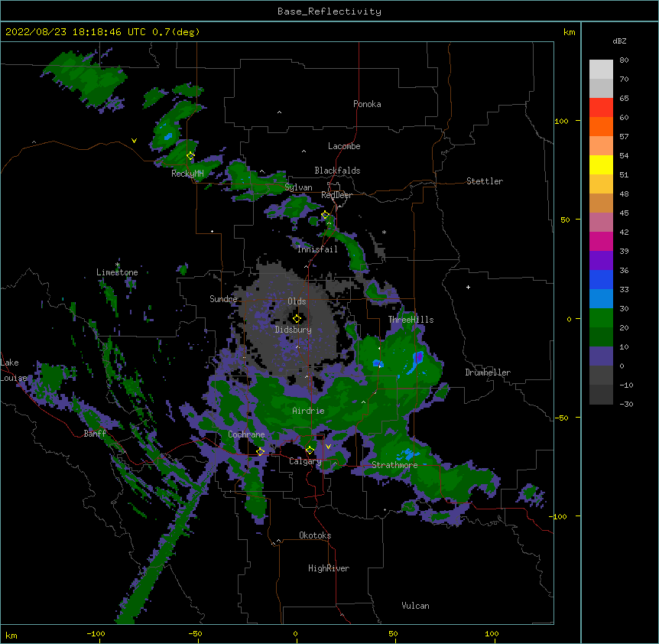Click the Vulcan town label
The image size is (659, 644).
[x=415, y=606]
